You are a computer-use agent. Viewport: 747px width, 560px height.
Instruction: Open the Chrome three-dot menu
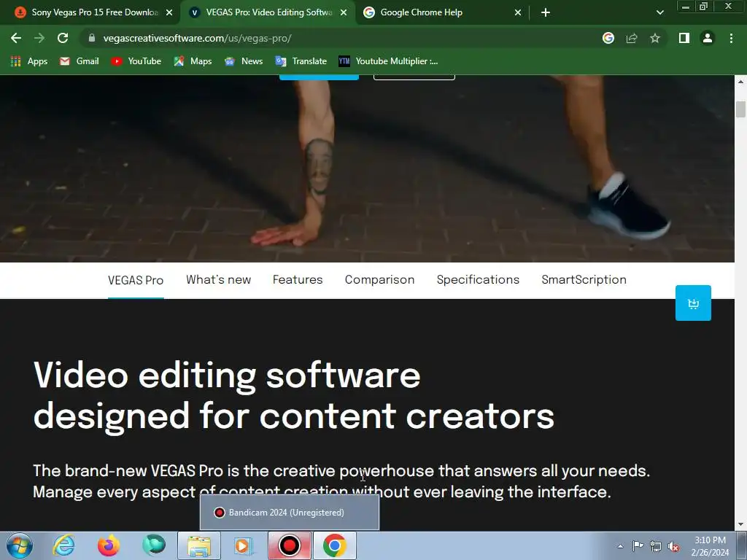(x=731, y=38)
